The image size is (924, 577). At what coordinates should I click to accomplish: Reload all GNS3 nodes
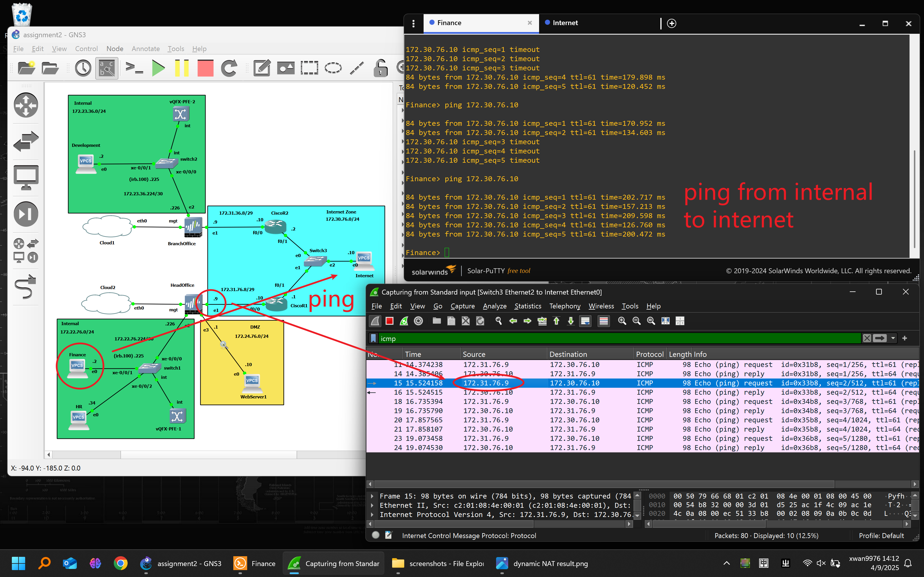tap(229, 68)
